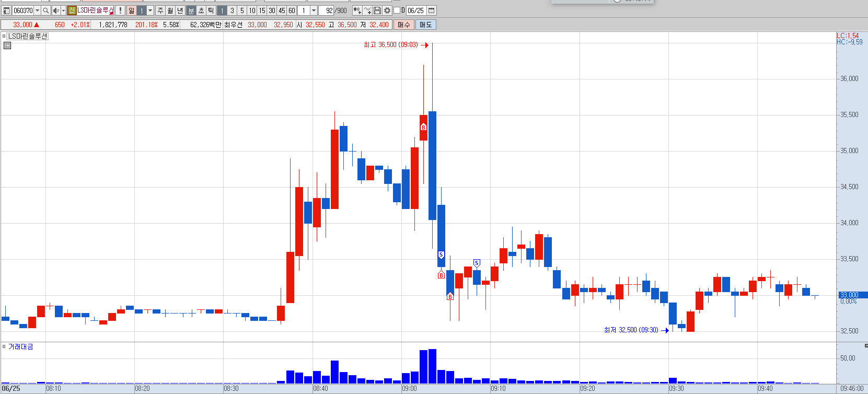
Task: Click the line chart tool icon
Action: point(367,10)
